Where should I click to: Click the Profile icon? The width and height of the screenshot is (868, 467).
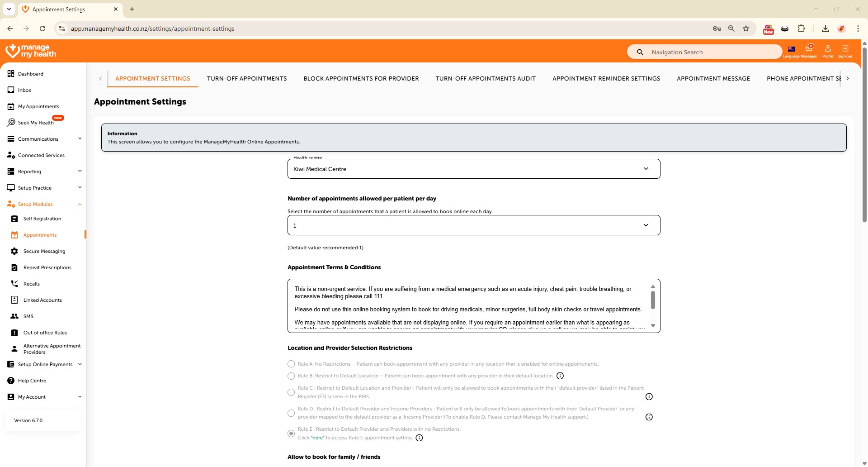pyautogui.click(x=828, y=50)
